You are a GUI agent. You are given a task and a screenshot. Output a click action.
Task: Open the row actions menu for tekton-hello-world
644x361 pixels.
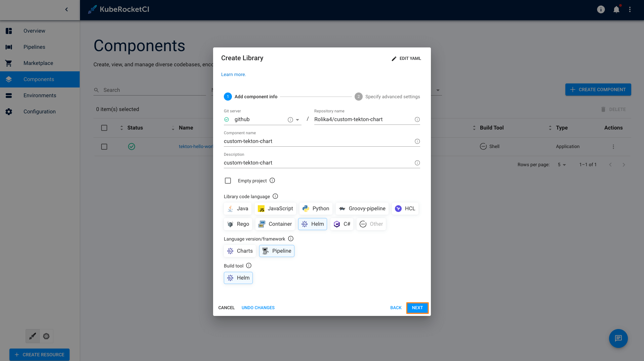pyautogui.click(x=613, y=146)
